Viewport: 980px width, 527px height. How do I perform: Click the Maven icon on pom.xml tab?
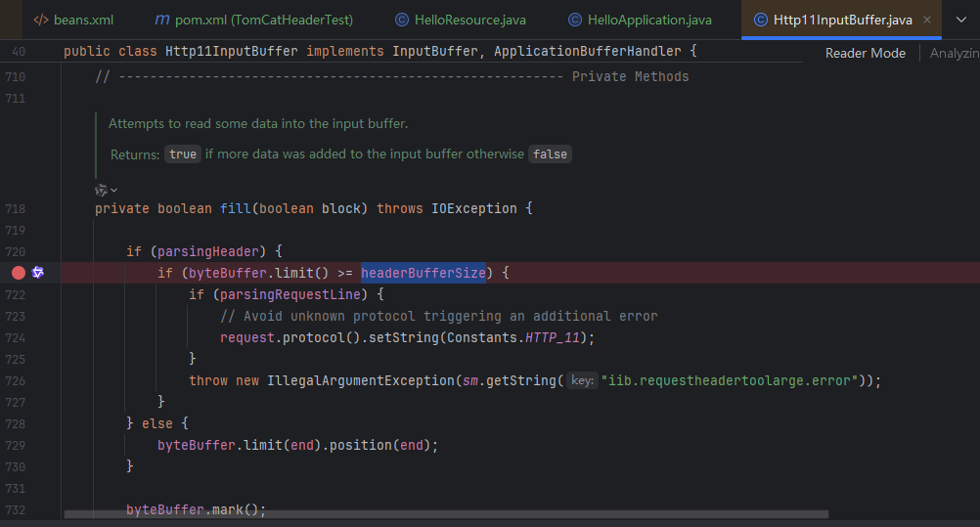[x=162, y=20]
